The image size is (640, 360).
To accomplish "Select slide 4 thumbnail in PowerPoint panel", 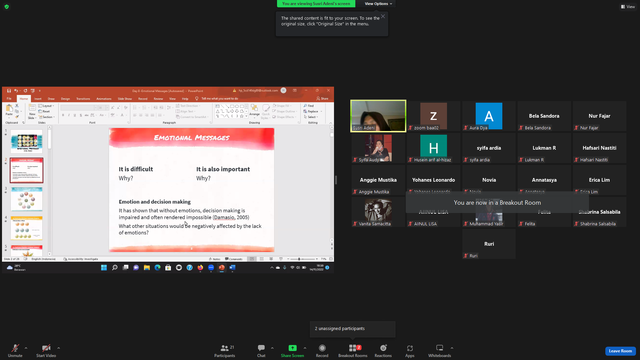I will (27, 228).
